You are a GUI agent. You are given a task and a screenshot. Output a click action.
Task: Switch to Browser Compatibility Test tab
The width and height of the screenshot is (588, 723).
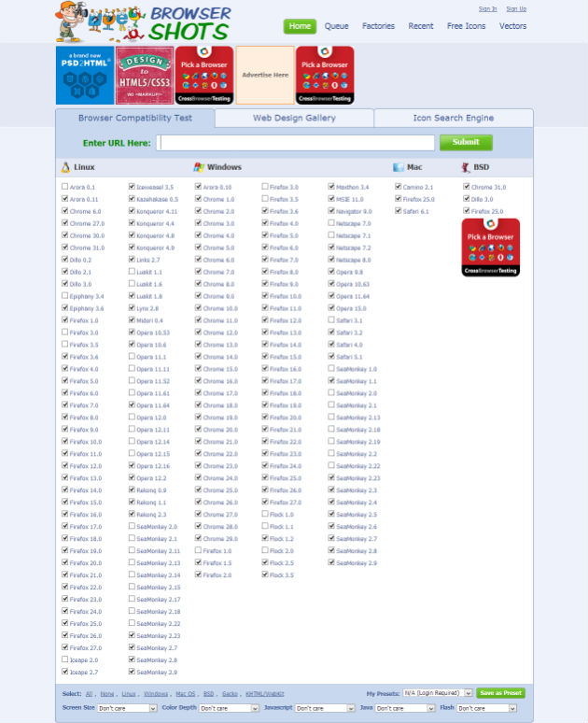coord(135,118)
